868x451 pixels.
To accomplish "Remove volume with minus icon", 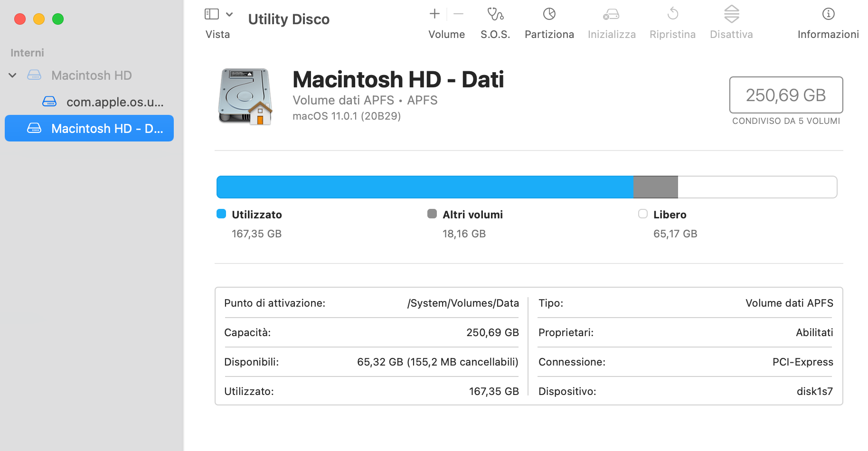I will pyautogui.click(x=458, y=14).
